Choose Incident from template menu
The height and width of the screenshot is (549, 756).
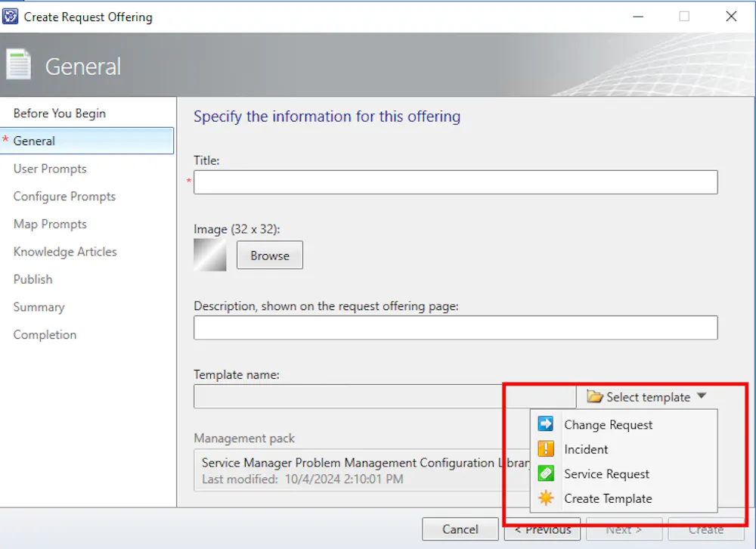pos(624,449)
